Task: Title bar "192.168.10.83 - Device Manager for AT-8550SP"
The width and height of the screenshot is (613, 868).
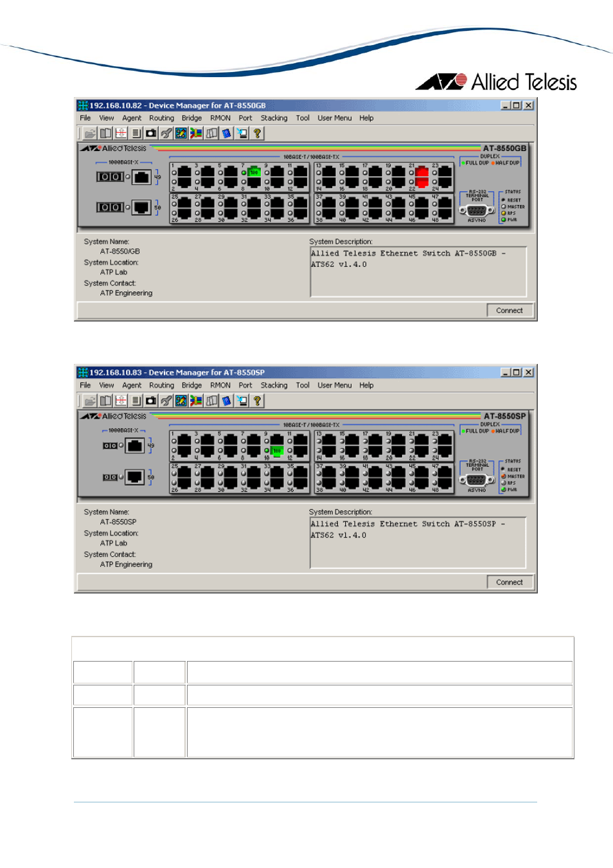Action: tap(177, 372)
